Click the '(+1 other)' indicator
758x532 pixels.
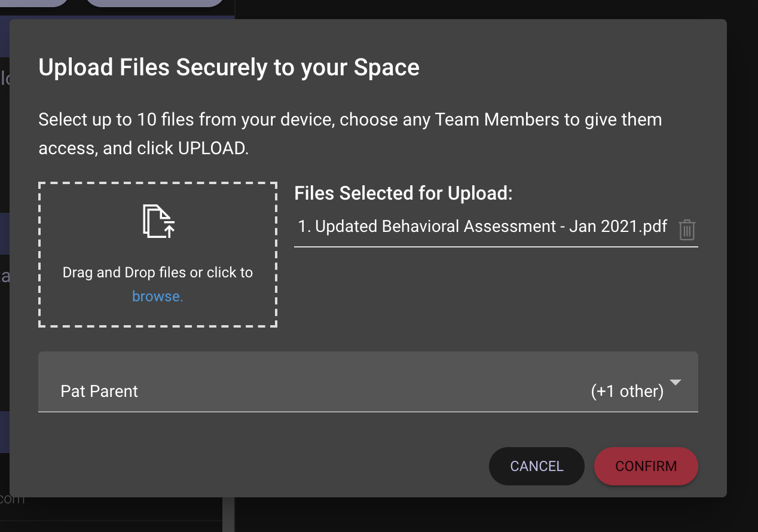point(626,392)
